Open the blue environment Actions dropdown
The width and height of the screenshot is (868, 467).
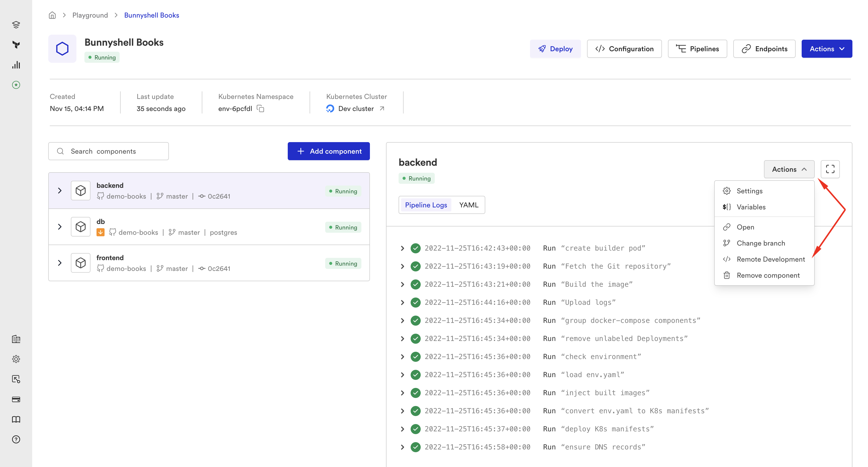[x=827, y=49]
